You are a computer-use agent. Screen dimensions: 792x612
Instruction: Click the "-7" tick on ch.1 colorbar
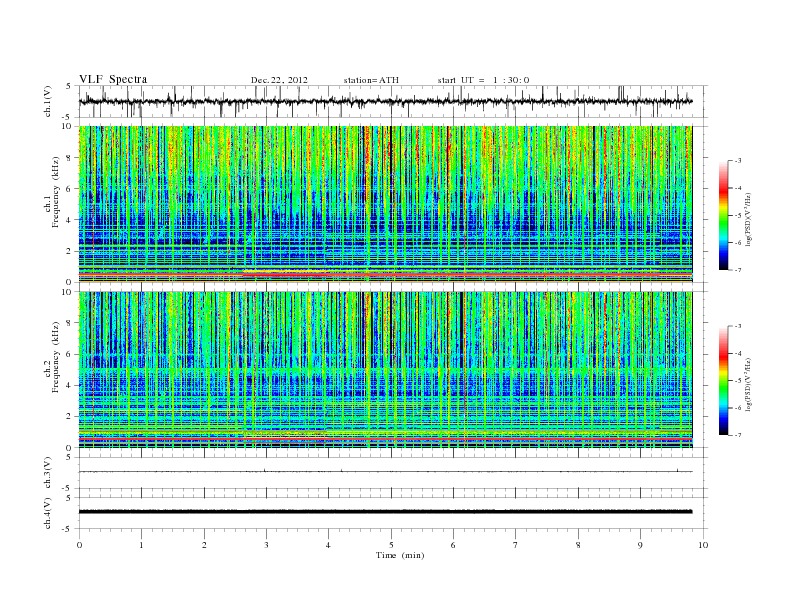738,270
